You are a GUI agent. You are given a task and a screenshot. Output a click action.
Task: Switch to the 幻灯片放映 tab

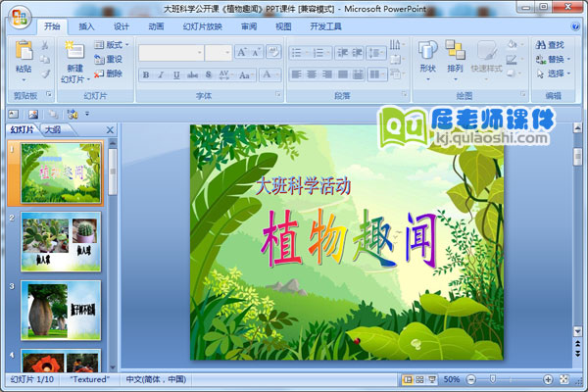(203, 26)
